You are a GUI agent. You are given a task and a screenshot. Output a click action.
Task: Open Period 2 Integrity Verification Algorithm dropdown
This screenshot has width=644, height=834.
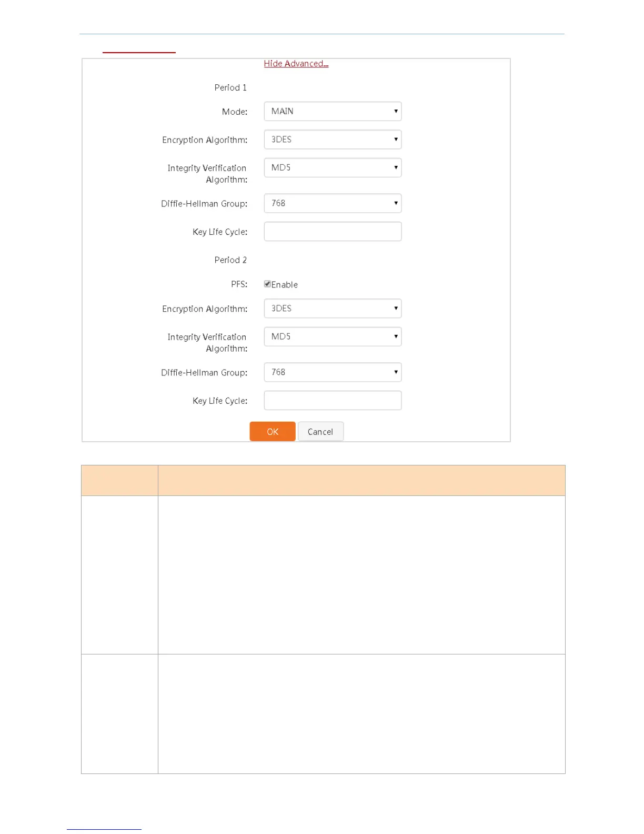tap(333, 337)
